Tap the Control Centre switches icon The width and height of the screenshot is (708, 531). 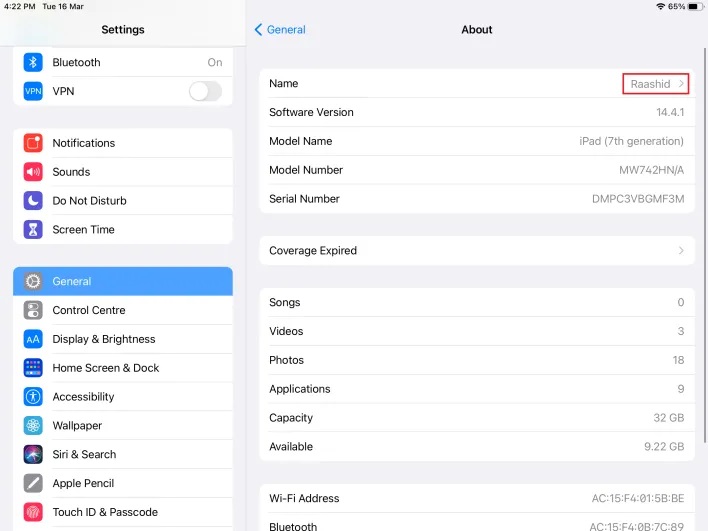[33, 310]
